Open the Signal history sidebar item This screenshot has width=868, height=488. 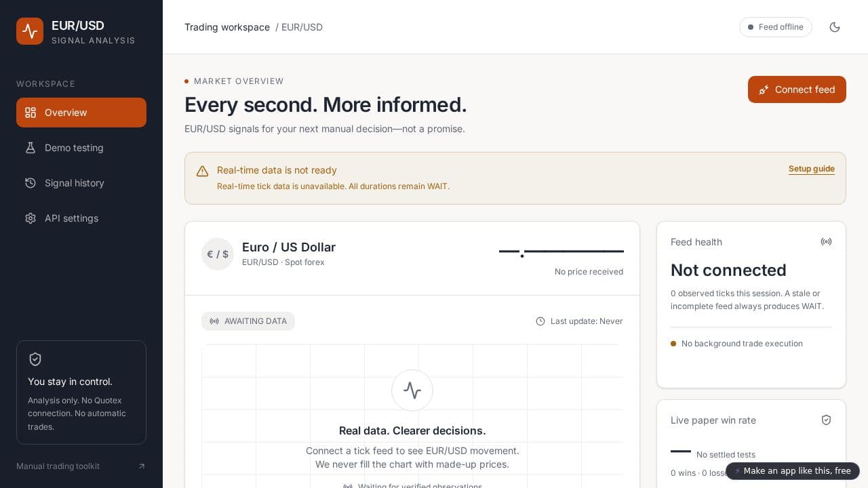[81, 183]
